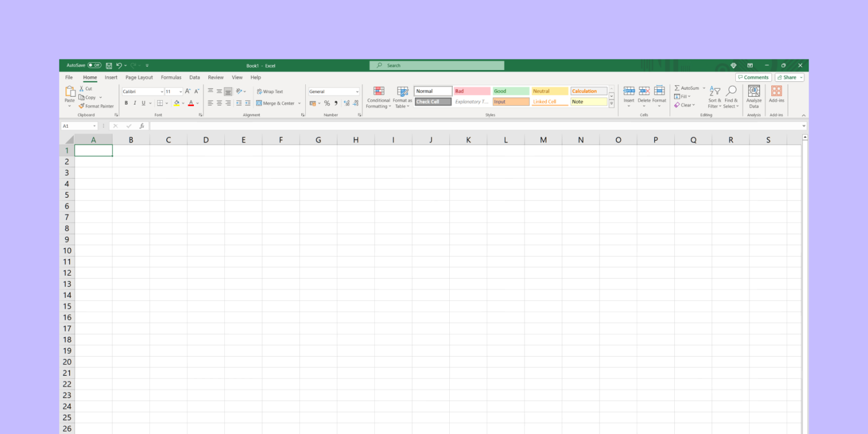Click the Analyze Data icon
The image size is (868, 434).
[x=754, y=96]
